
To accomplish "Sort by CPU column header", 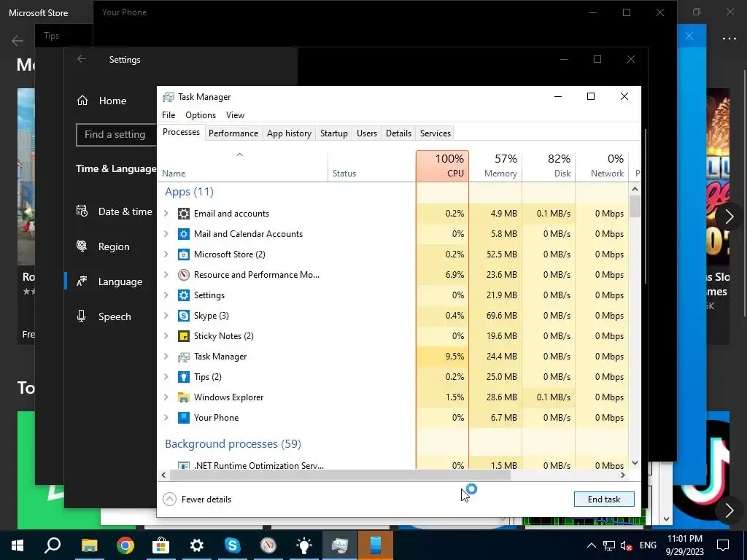I will point(443,166).
